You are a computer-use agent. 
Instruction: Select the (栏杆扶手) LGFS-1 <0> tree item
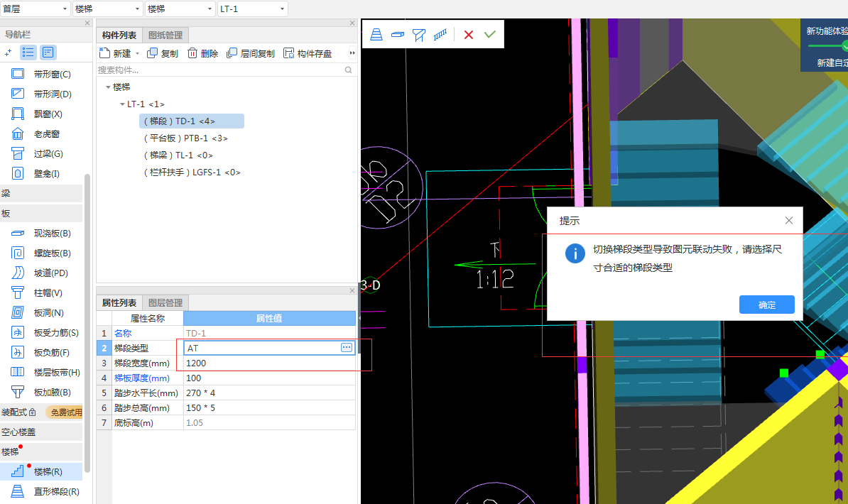[x=192, y=172]
